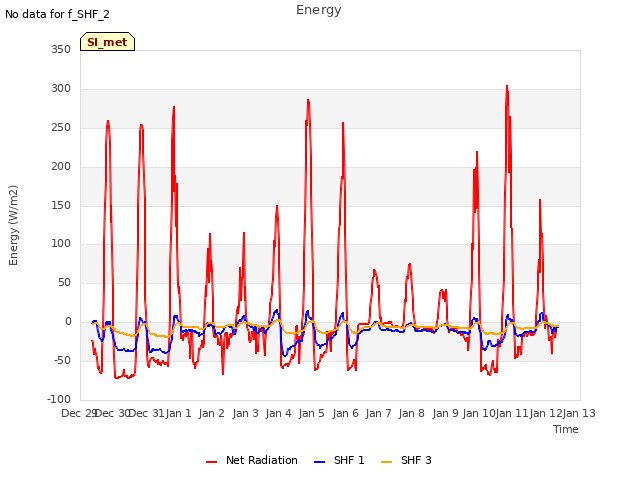Click the Jan 13 x-axis date label
This screenshot has width=640, height=480.
pos(579,413)
